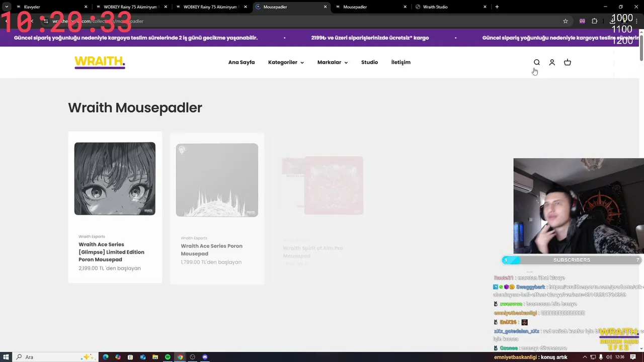The height and width of the screenshot is (362, 644).
Task: Open Wraith Ace Series Poron Mousepad title
Action: click(211, 250)
